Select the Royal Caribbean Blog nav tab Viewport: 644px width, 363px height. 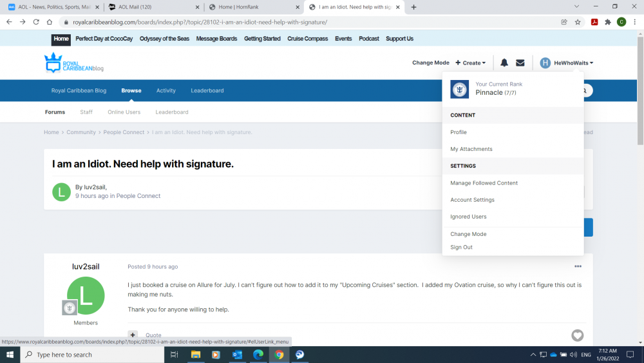(x=79, y=90)
